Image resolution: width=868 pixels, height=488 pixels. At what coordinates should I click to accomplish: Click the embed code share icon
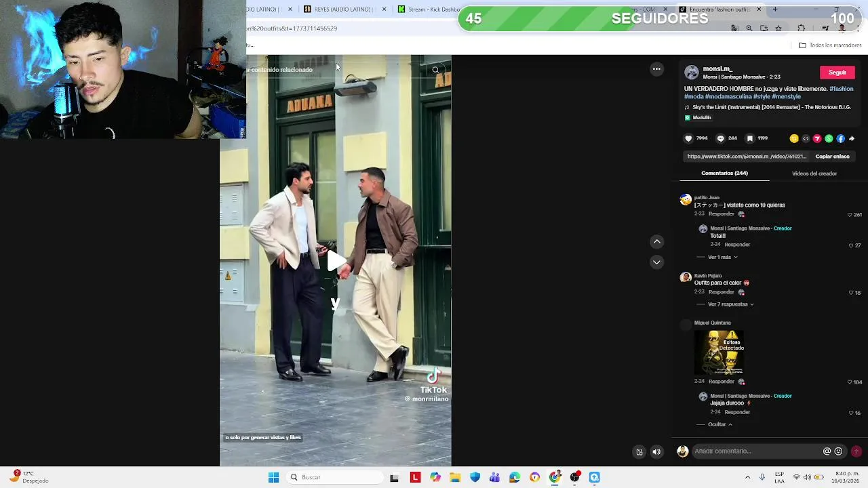806,139
